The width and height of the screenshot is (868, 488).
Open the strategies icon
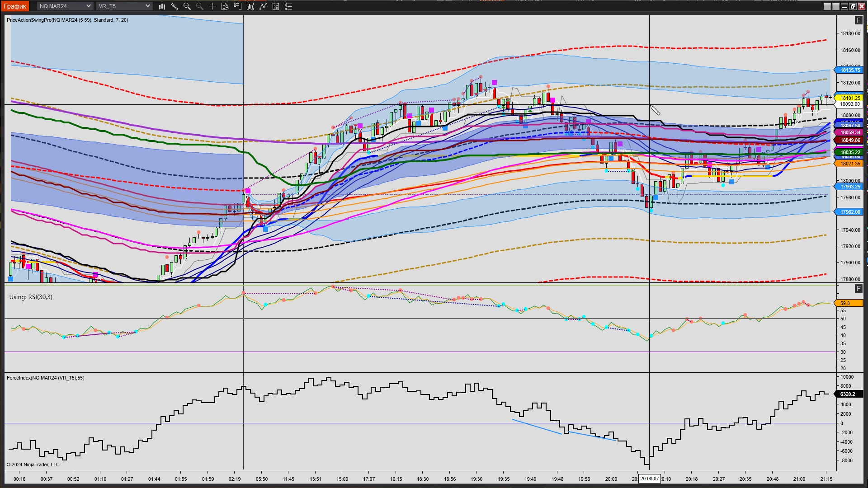(x=276, y=6)
